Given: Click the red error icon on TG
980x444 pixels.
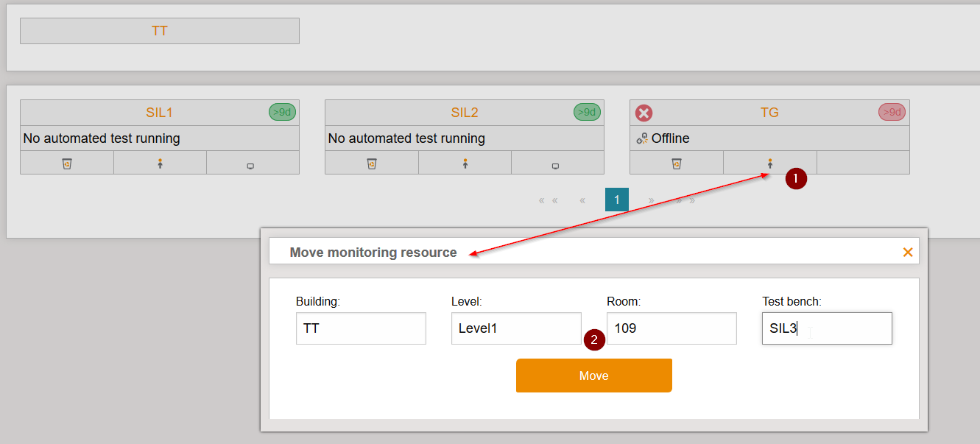Looking at the screenshot, I should 644,113.
